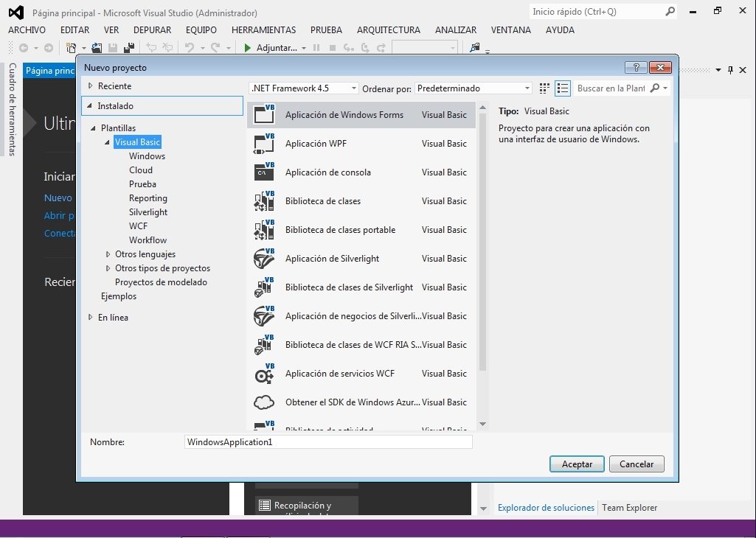Select the Reporting template category

[x=148, y=198]
